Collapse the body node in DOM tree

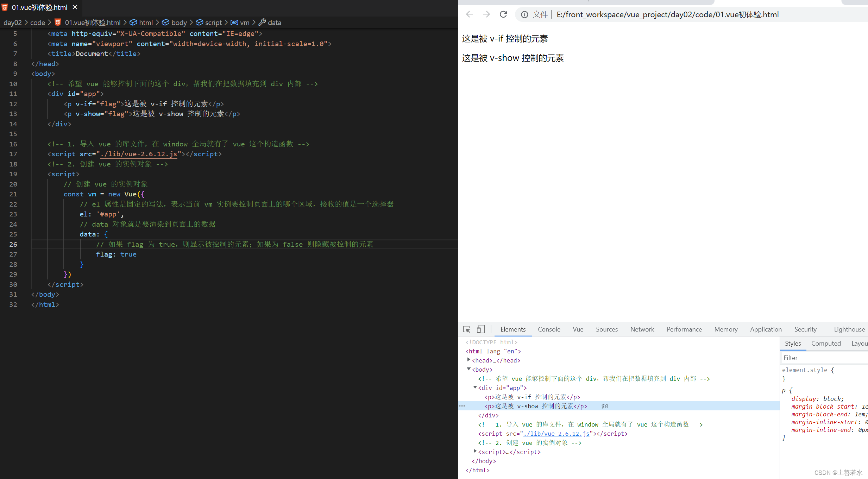[x=468, y=369]
